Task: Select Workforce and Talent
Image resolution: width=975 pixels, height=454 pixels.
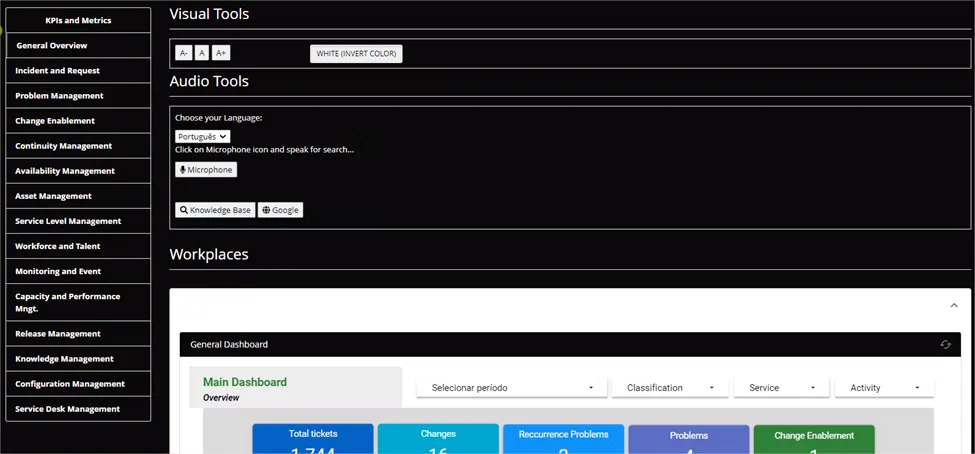Action: click(78, 246)
